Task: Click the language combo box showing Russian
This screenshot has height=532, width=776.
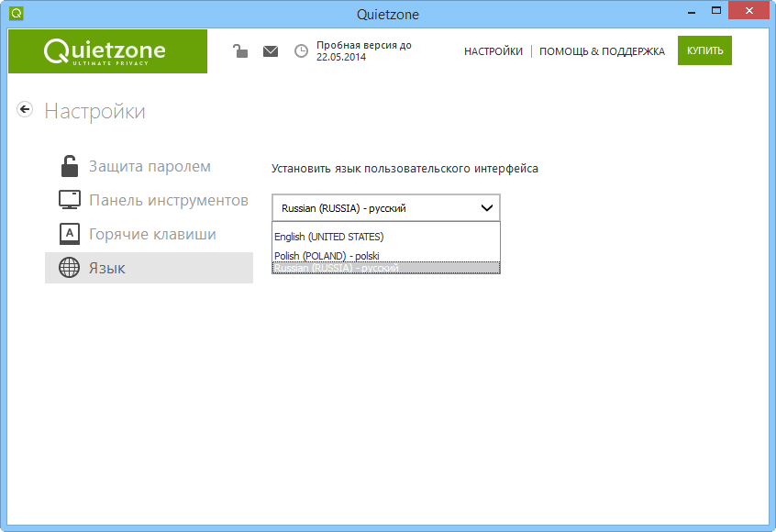Action: [x=386, y=208]
